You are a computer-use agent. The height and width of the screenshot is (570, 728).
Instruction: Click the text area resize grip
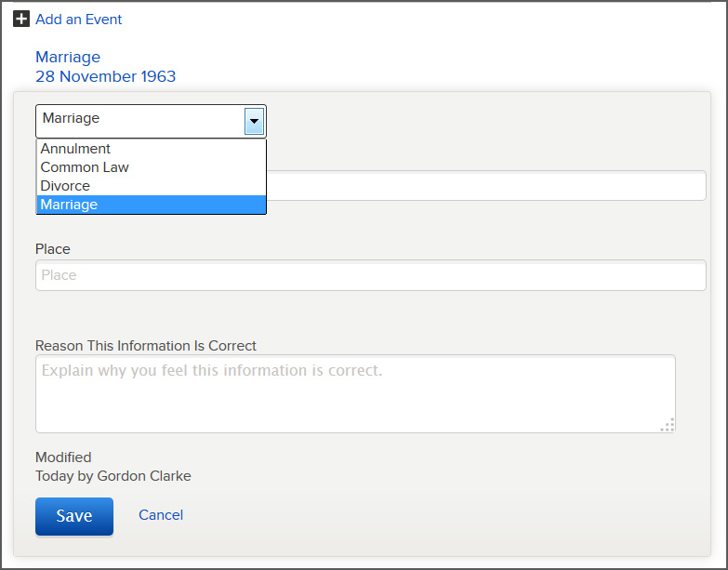click(x=668, y=425)
